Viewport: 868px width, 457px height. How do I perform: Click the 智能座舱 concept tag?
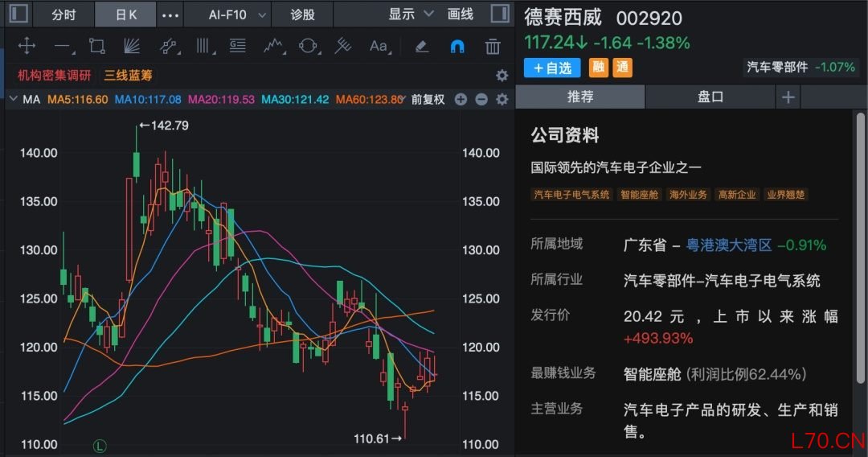click(x=639, y=195)
